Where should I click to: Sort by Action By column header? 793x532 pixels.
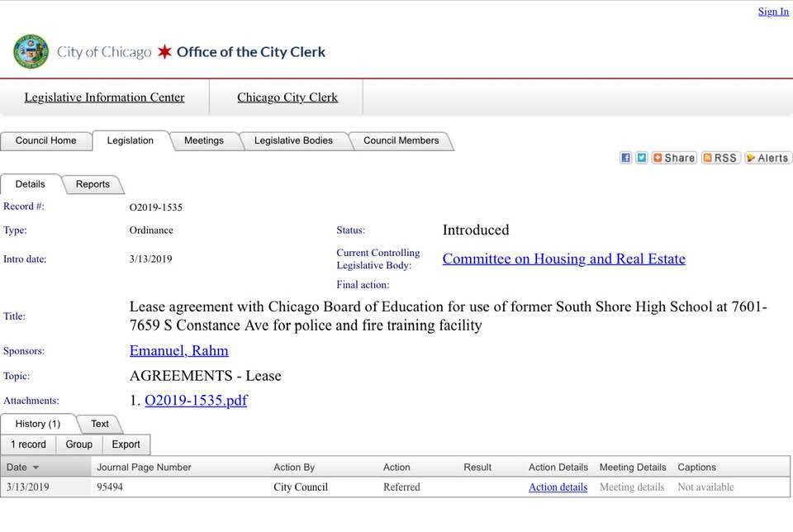click(x=294, y=468)
